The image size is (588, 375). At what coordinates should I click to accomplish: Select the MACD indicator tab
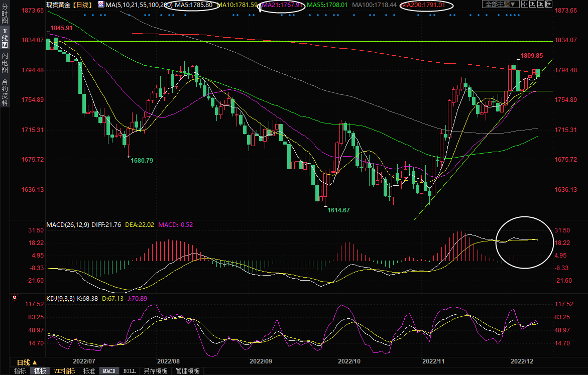[109, 371]
